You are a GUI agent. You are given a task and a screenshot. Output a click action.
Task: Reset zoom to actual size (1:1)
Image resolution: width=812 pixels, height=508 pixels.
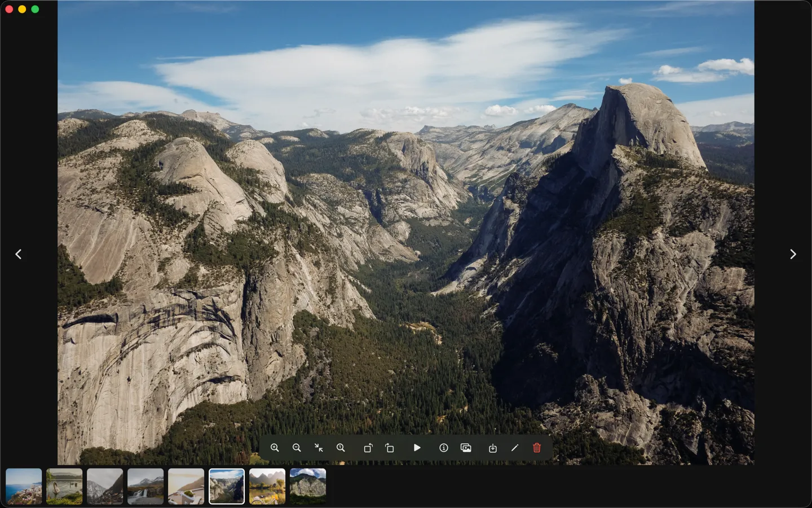[x=341, y=448]
